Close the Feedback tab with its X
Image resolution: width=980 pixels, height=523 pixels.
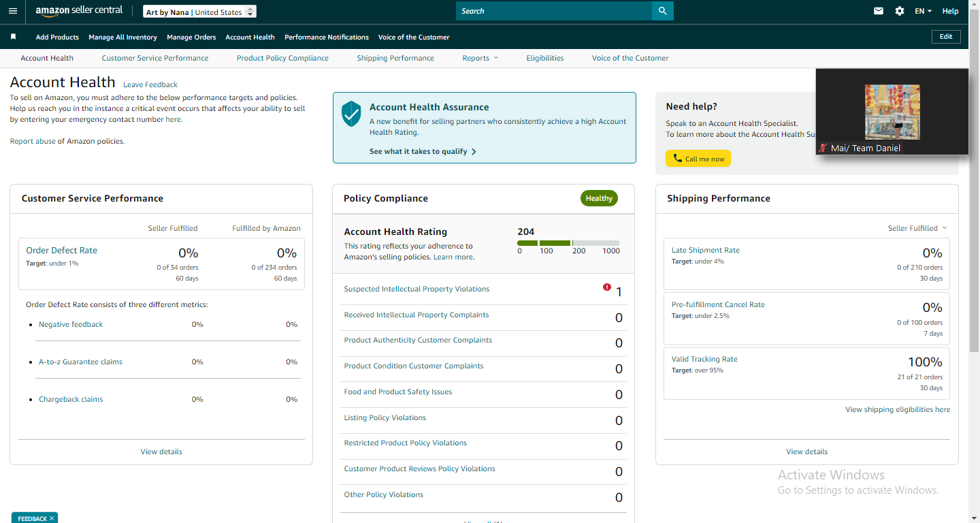pyautogui.click(x=52, y=519)
